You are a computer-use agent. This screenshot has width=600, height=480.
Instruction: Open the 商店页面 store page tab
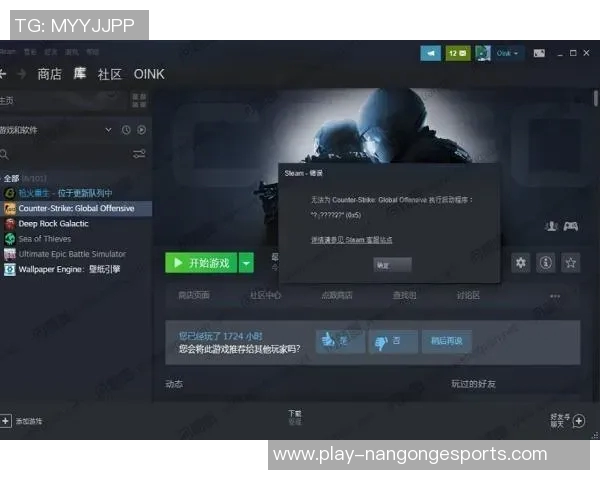point(194,295)
